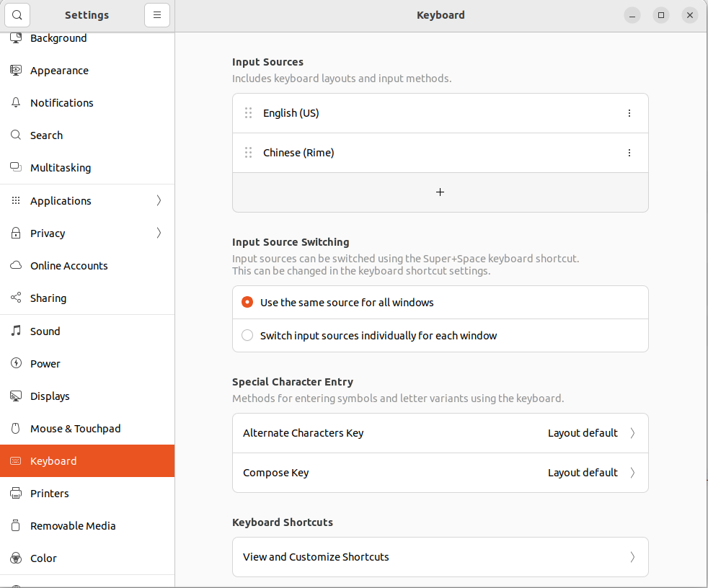
Task: Expand the Applications section chevron
Action: 159,200
